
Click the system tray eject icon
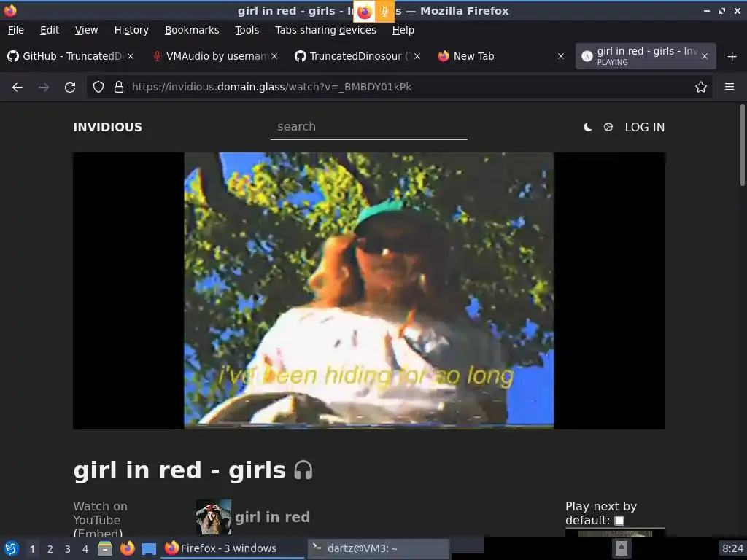(x=621, y=548)
